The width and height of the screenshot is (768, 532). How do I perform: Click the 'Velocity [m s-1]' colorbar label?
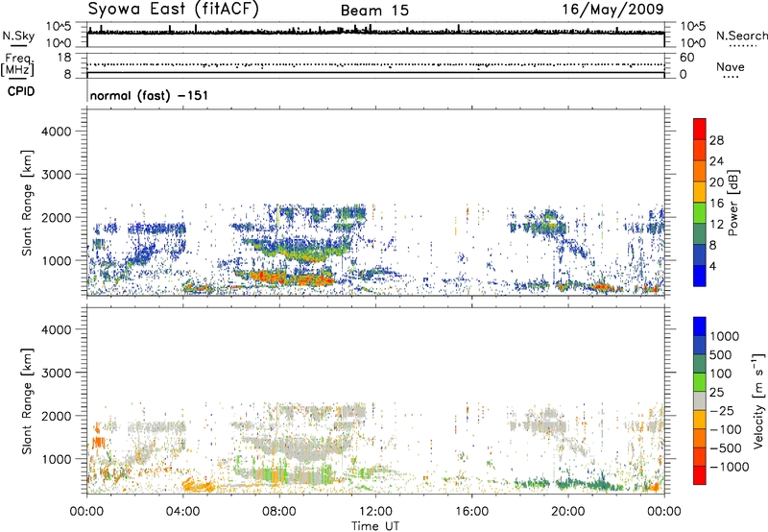(x=758, y=400)
